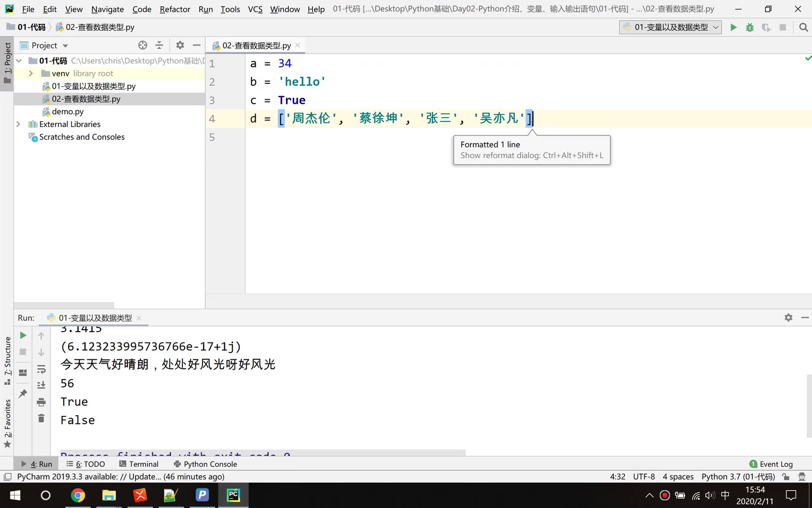Open the Edit menu
This screenshot has width=812, height=508.
[50, 9]
